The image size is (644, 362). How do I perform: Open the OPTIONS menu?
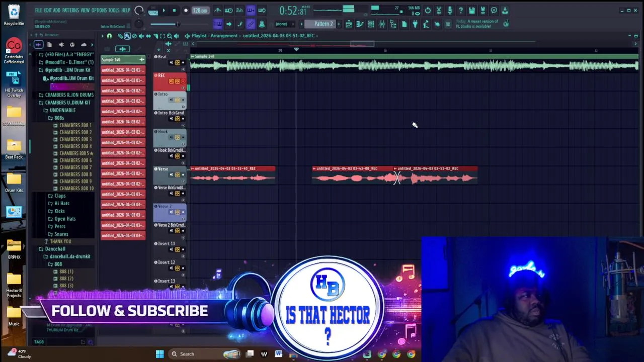tap(99, 10)
